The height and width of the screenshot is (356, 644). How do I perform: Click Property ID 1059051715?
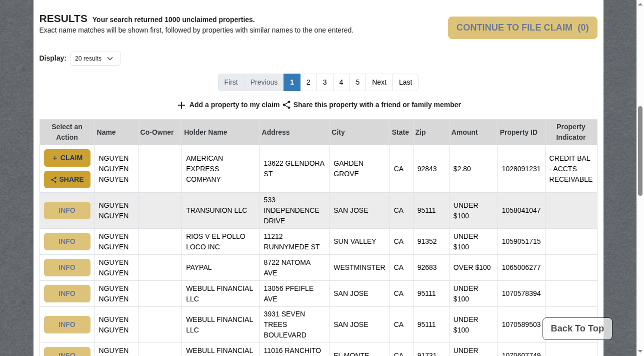coord(521,241)
